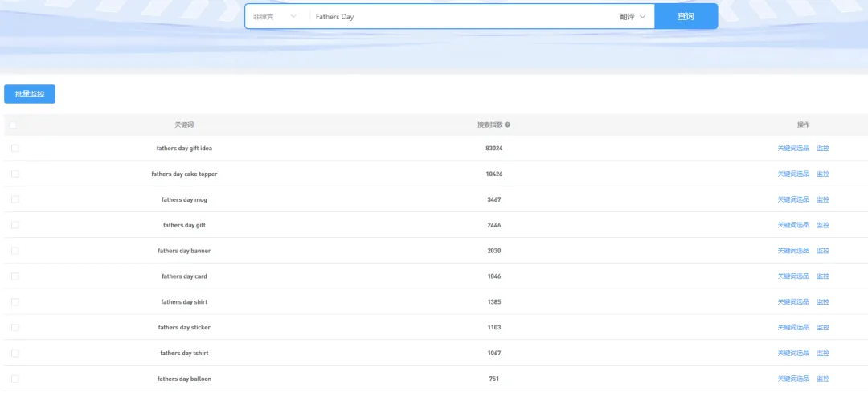The height and width of the screenshot is (397, 868).
Task: Click 监控 for fathers day banner
Action: (823, 251)
